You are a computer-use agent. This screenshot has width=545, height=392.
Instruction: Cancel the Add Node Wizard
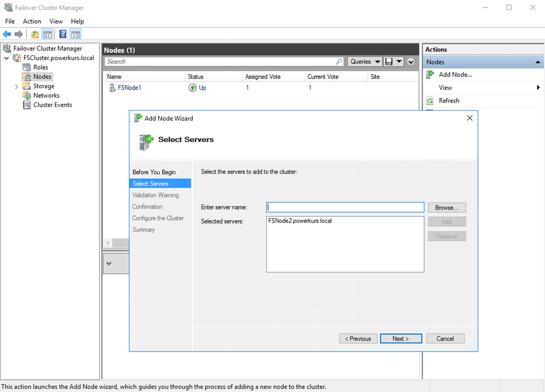pos(445,338)
